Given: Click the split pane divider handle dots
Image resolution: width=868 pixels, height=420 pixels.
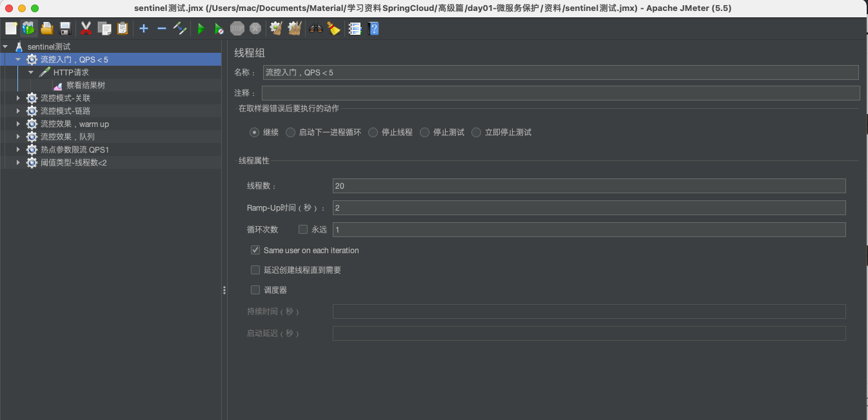Looking at the screenshot, I should pyautogui.click(x=224, y=290).
